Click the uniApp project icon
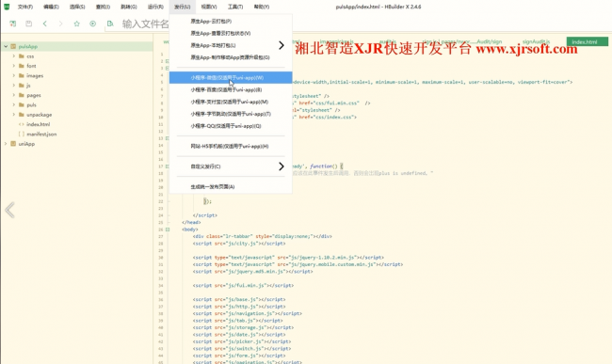The width and height of the screenshot is (612, 364). point(13,144)
